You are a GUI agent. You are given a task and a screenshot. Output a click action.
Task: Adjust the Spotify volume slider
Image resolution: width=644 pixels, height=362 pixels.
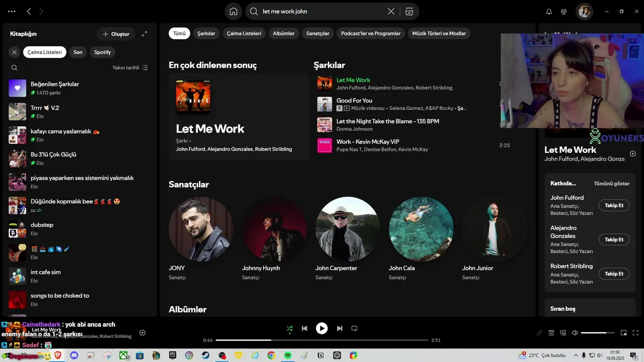pyautogui.click(x=598, y=333)
